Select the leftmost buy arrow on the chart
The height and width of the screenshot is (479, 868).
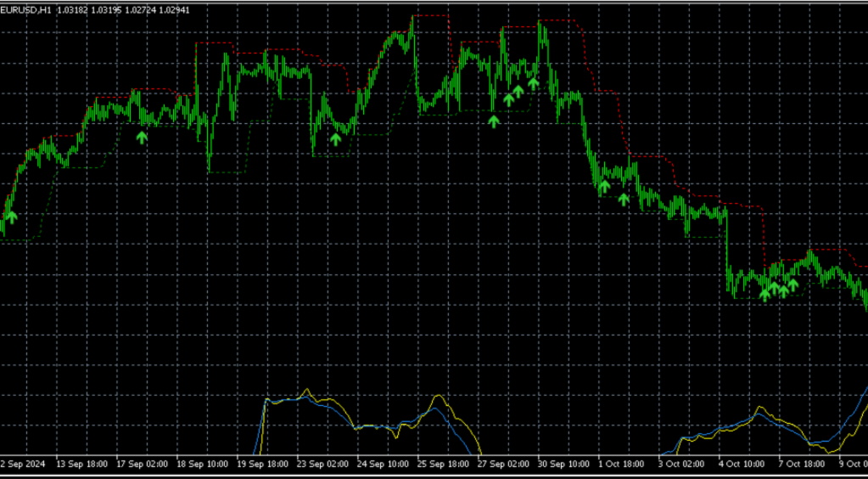point(12,217)
